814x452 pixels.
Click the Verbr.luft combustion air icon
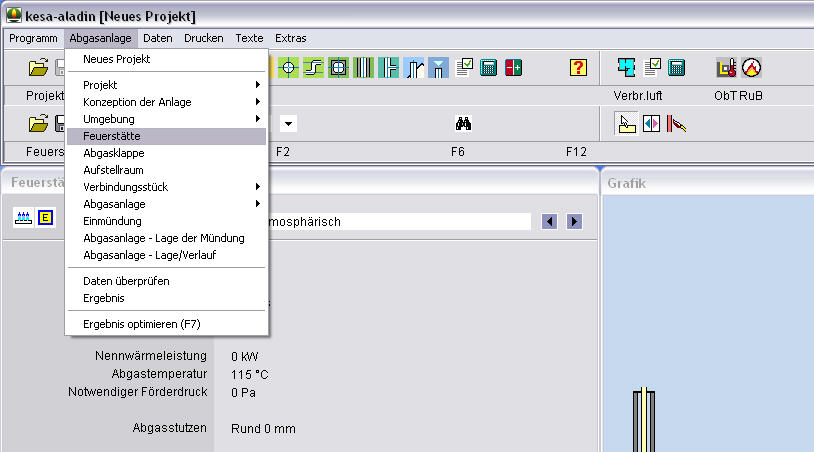(x=627, y=67)
